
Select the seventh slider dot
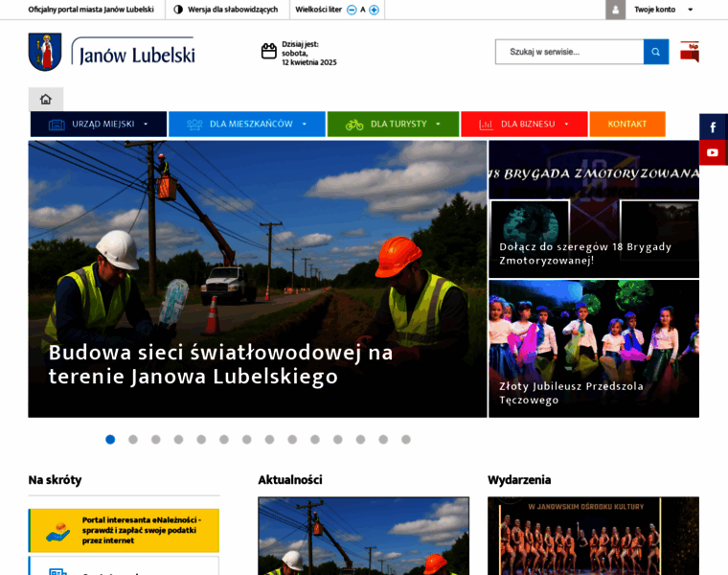[x=246, y=439]
